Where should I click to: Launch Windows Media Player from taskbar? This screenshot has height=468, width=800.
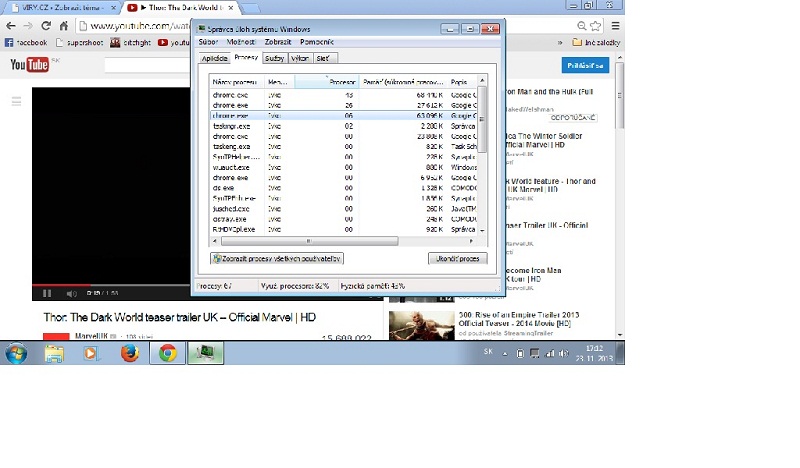click(91, 353)
